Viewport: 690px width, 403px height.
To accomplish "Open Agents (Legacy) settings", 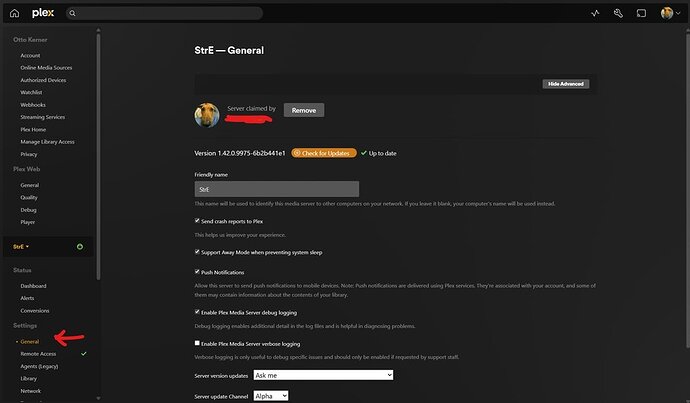I will 39,366.
